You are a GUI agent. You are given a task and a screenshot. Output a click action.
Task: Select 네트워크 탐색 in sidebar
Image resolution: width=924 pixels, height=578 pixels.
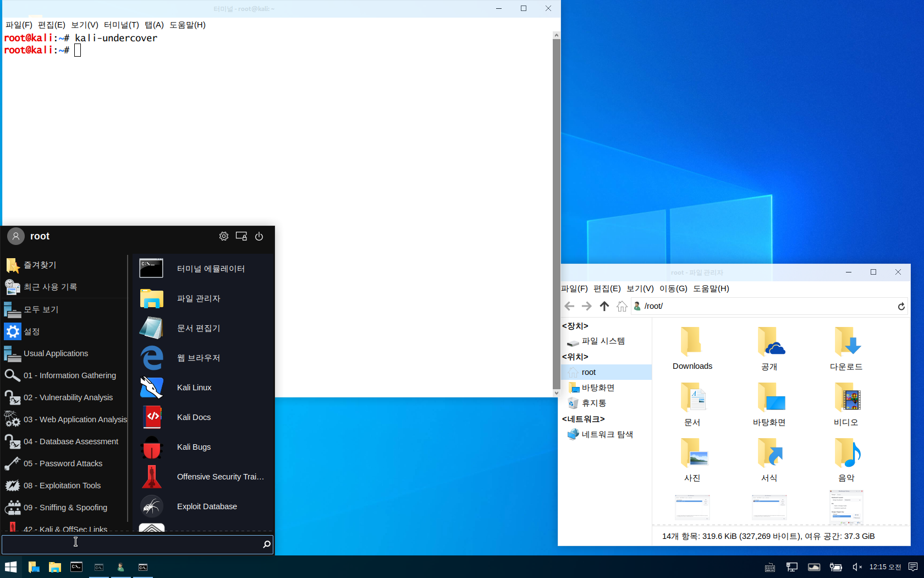(606, 434)
